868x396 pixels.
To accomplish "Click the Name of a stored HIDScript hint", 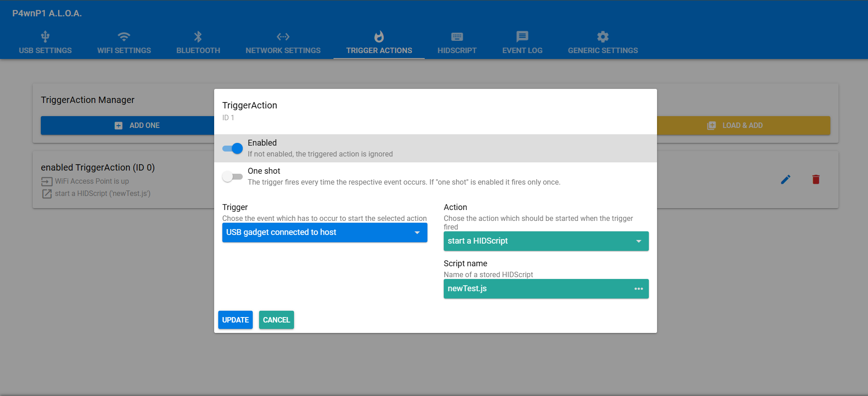I will point(488,275).
